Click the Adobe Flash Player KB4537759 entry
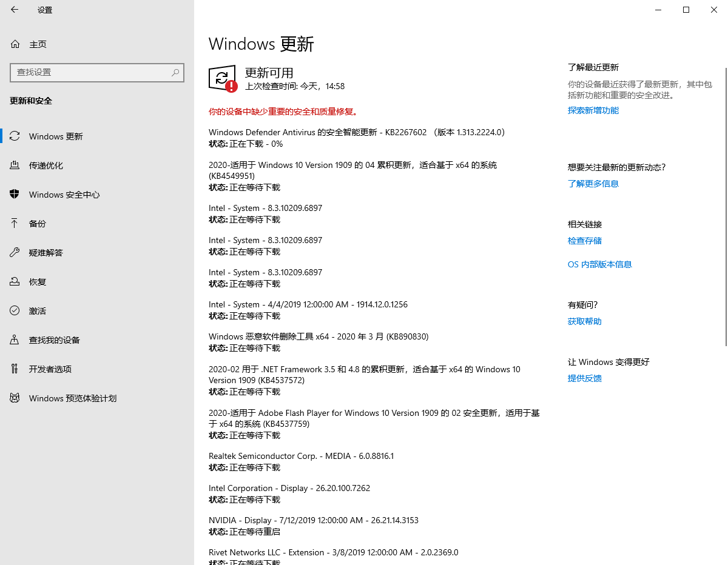 374,418
